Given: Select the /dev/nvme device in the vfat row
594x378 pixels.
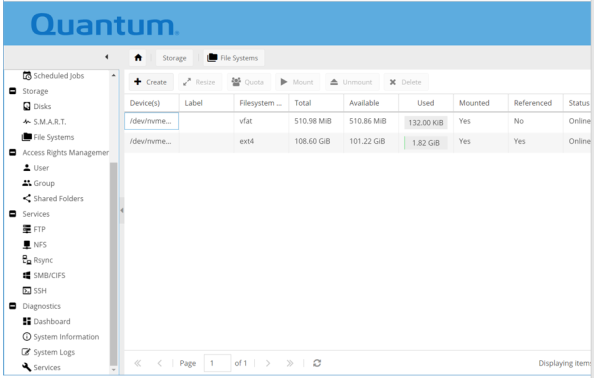Looking at the screenshot, I should coord(152,121).
